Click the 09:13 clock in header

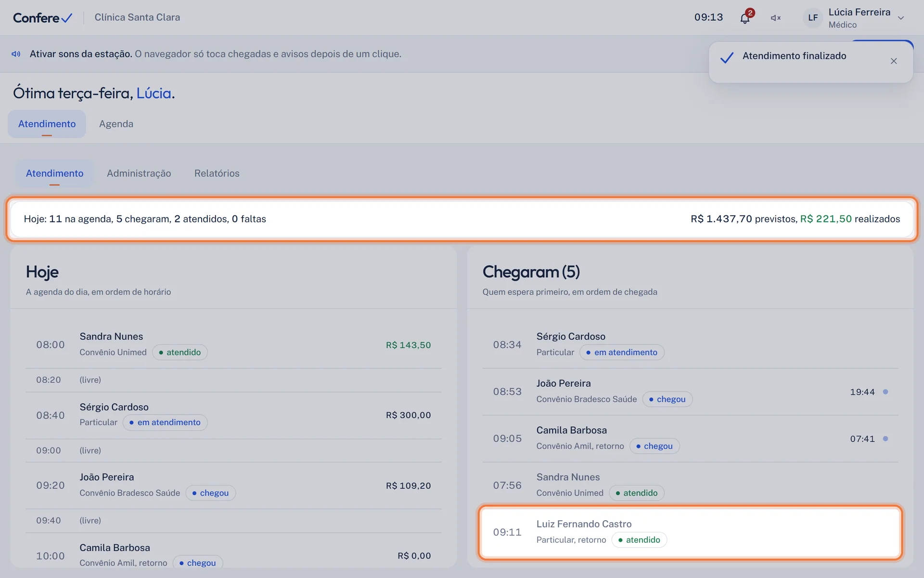[x=708, y=17]
